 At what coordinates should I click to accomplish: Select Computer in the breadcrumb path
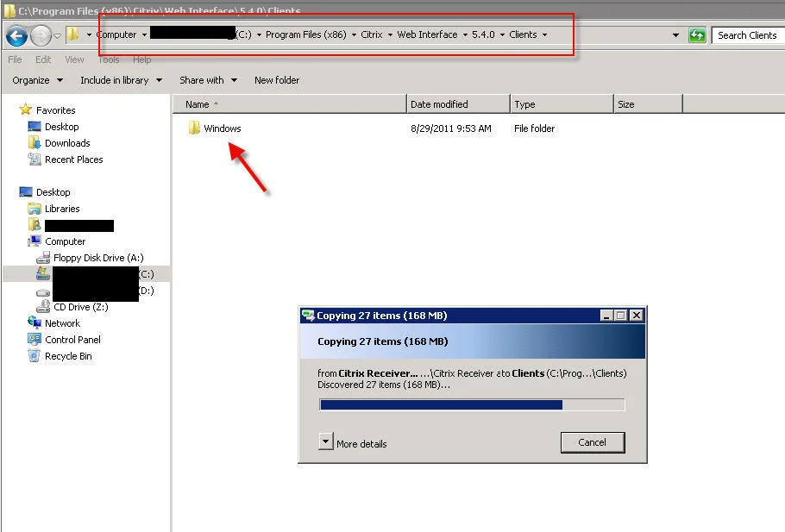tap(116, 34)
